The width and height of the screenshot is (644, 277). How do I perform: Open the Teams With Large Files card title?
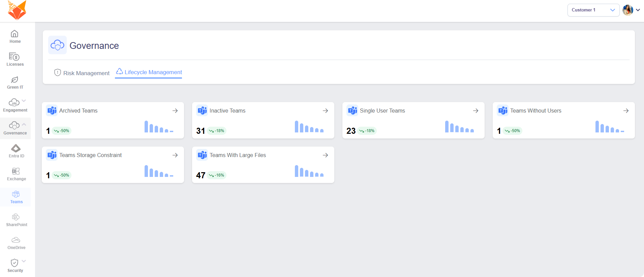[x=238, y=155]
